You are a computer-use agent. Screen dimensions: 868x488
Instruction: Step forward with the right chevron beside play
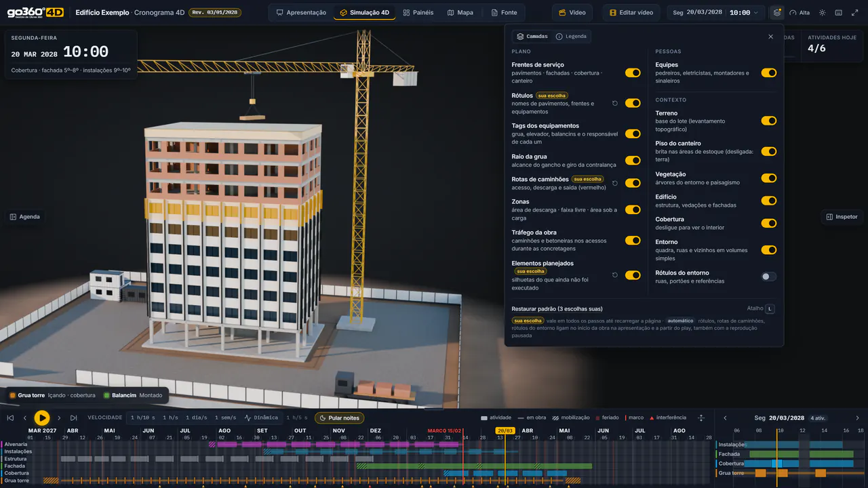(59, 418)
